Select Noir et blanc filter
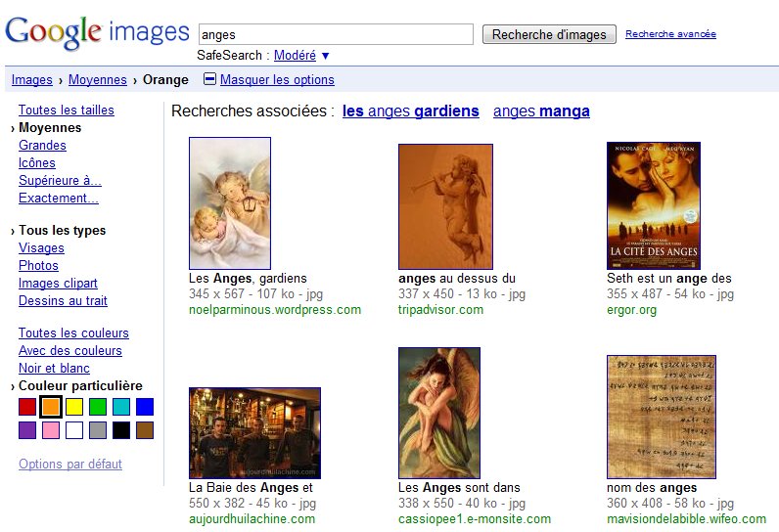779x532 pixels. (x=54, y=369)
